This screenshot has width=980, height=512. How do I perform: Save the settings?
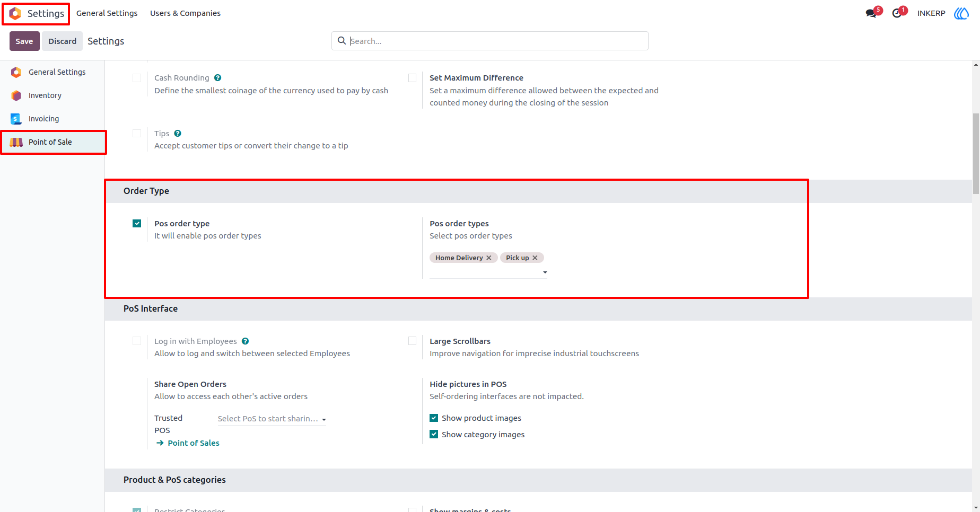coord(24,41)
